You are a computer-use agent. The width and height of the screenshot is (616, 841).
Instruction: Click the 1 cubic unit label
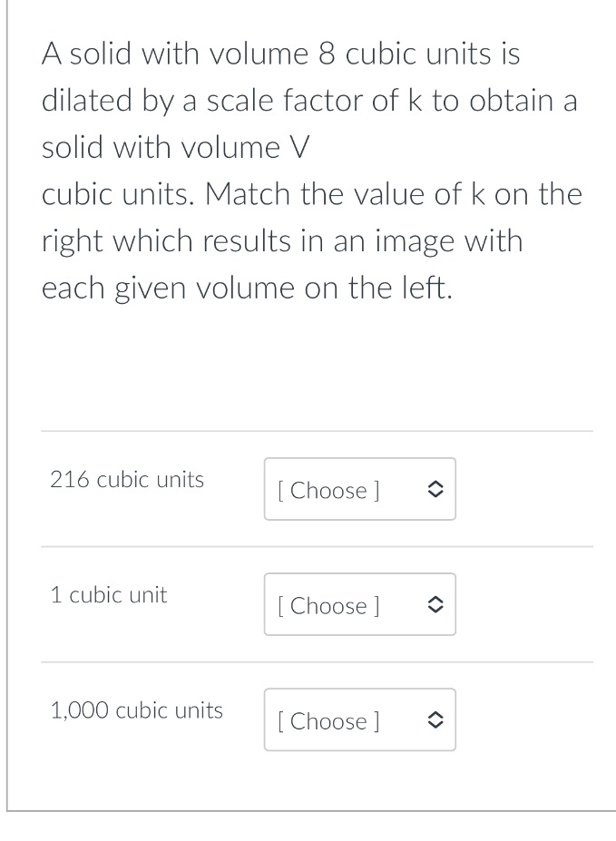click(x=108, y=594)
